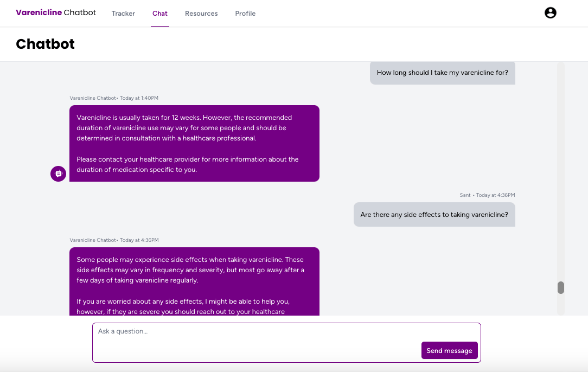Click the chatbot reply about 12 weeks

tap(194, 143)
